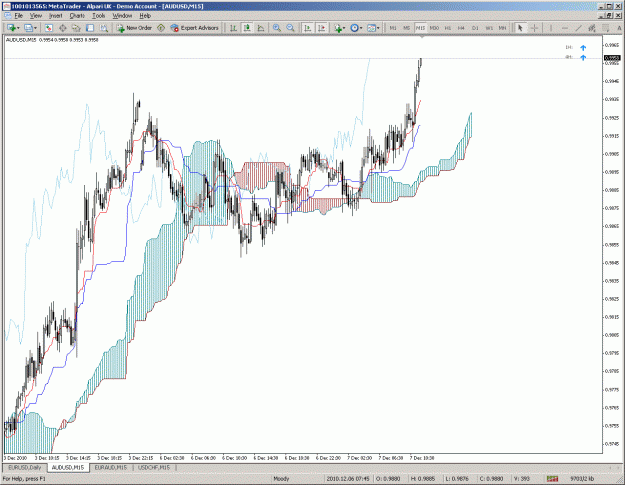Click the Indicators list icon
625x485 pixels.
[x=338, y=28]
